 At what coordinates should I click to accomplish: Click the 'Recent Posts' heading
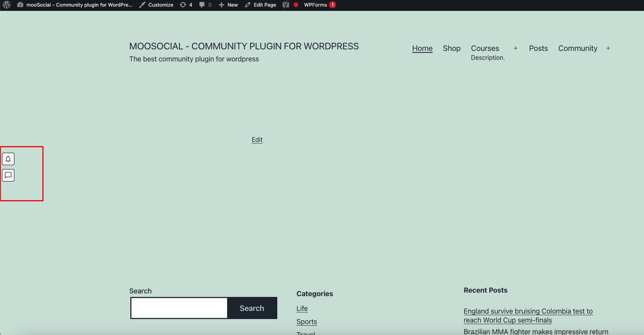coord(485,290)
